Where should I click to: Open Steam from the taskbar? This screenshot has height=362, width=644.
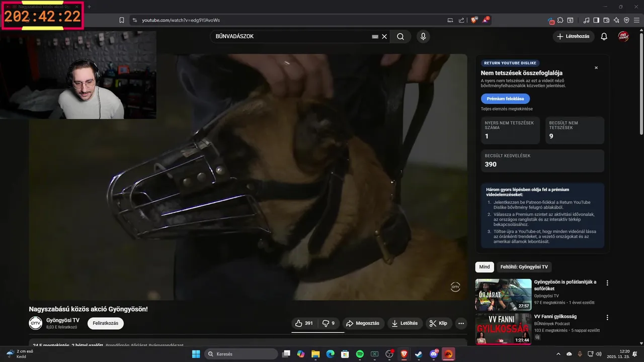click(419, 354)
